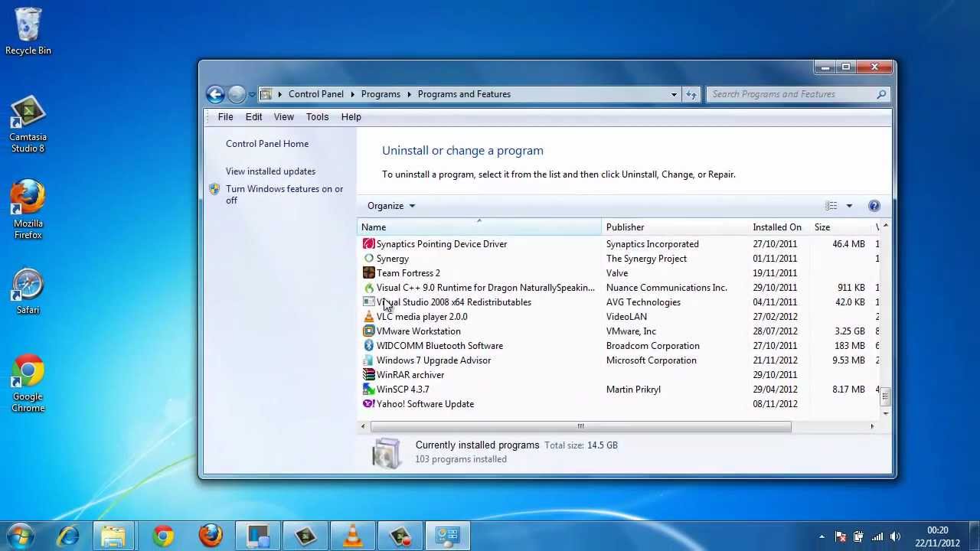980x551 pixels.
Task: Open Camtasia Recorder taskbar button with red dot
Action: click(400, 536)
